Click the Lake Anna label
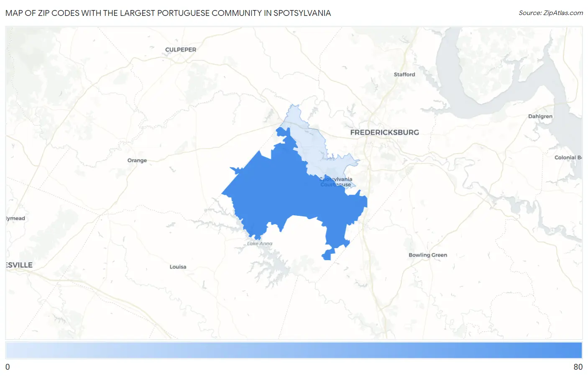The height and width of the screenshot is (376, 588). click(x=260, y=243)
